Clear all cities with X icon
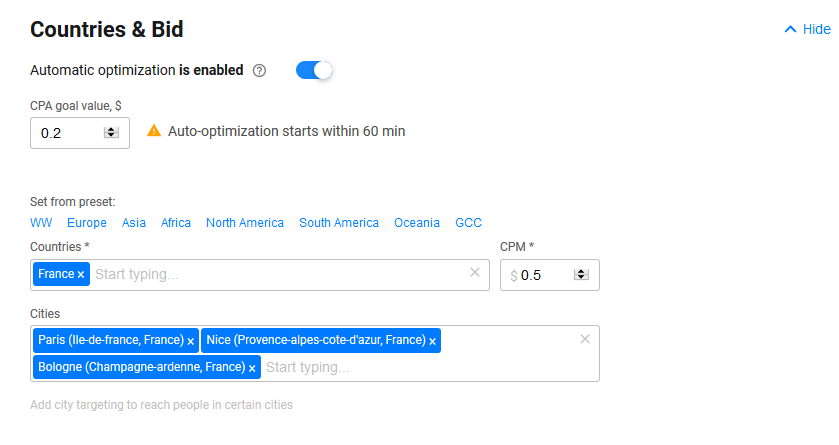This screenshot has height=445, width=839. tap(585, 339)
